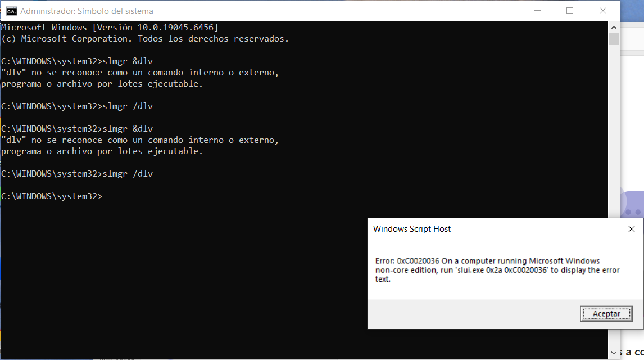Click the second '"dlv" no se reconoce' error line
This screenshot has height=360, width=644.
tap(139, 140)
